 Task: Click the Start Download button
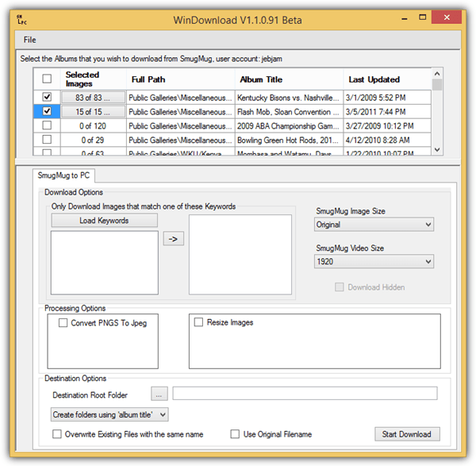[407, 434]
